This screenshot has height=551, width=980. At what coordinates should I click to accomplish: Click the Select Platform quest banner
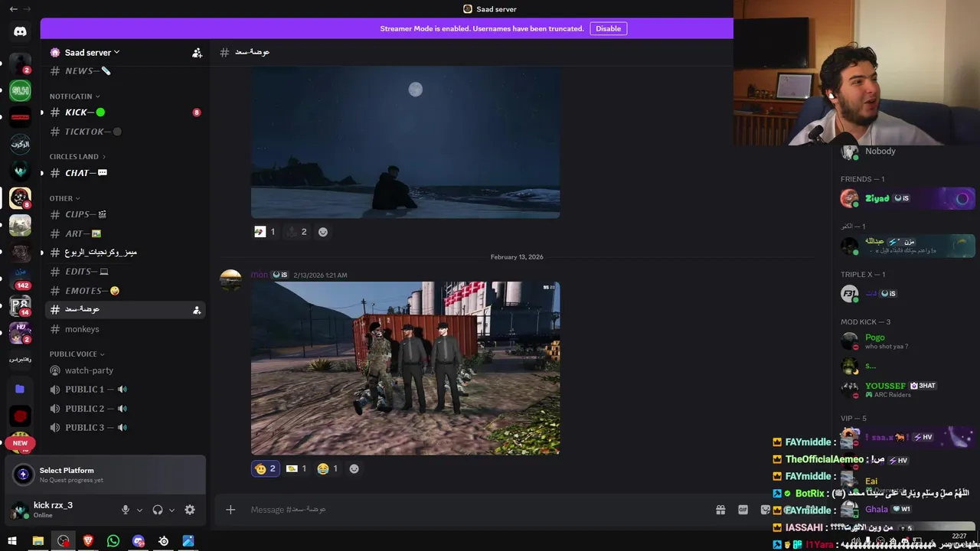[x=106, y=475]
